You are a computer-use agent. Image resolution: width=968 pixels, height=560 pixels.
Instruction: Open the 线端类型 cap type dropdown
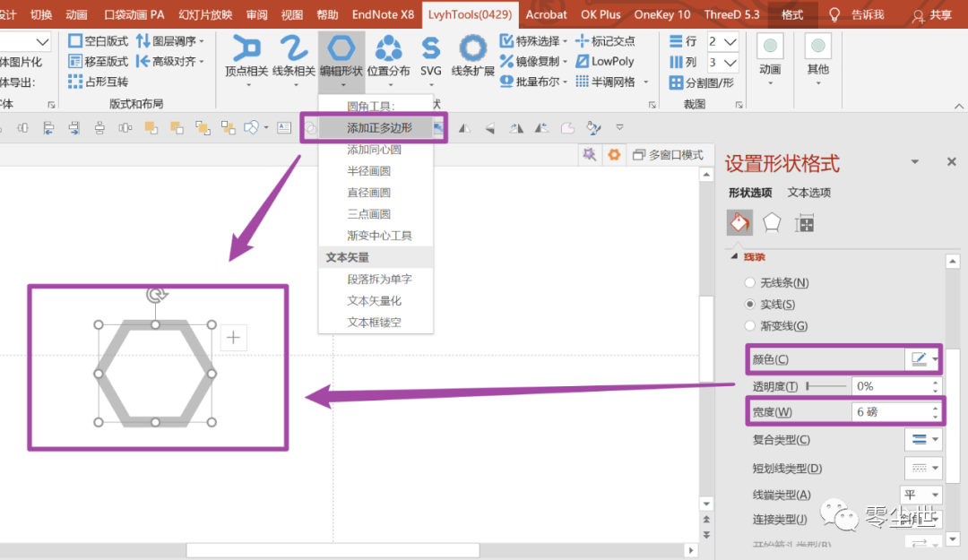921,495
